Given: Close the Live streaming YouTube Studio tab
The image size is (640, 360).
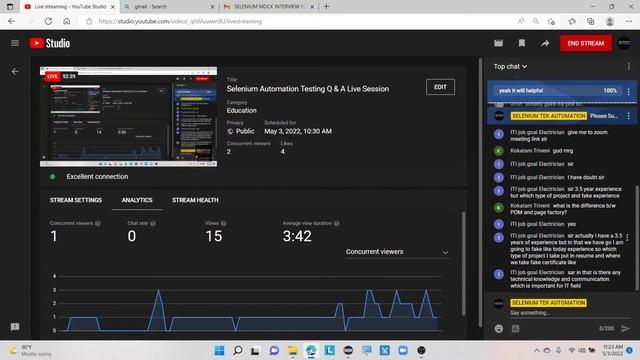Looking at the screenshot, I should (x=113, y=7).
